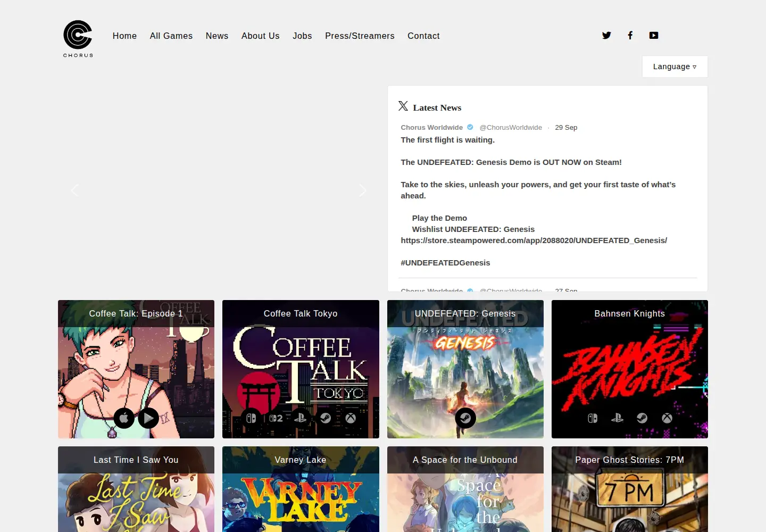The image size is (766, 532).
Task: Open the Coffee Talk: Episode 1 game card
Action: pos(136,369)
